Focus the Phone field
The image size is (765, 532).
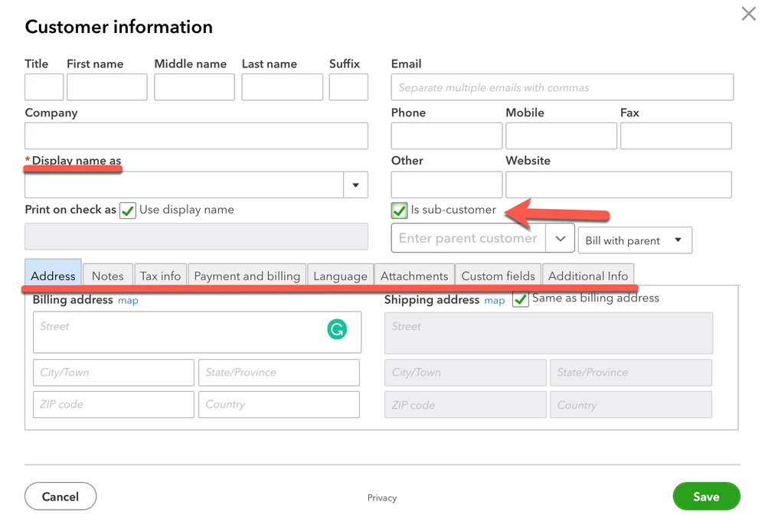pos(446,135)
